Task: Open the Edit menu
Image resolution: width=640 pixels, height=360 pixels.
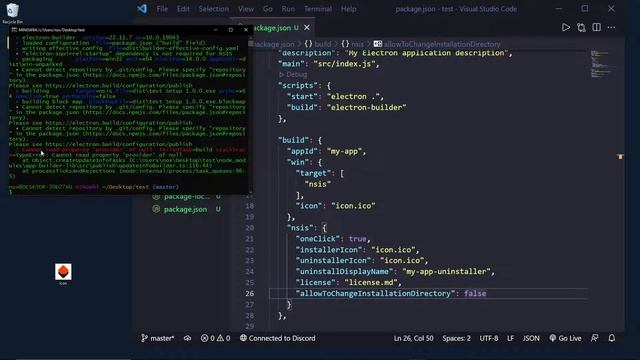Action: pos(183,9)
